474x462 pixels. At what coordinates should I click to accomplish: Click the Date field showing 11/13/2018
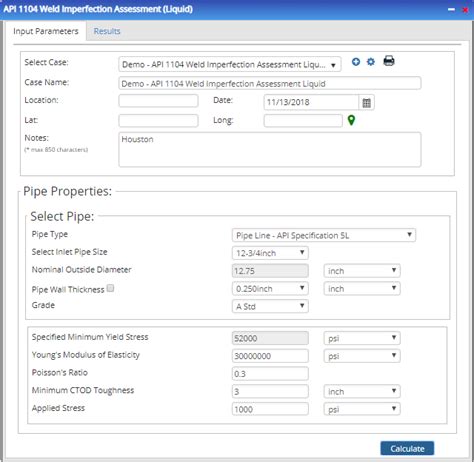pyautogui.click(x=311, y=103)
